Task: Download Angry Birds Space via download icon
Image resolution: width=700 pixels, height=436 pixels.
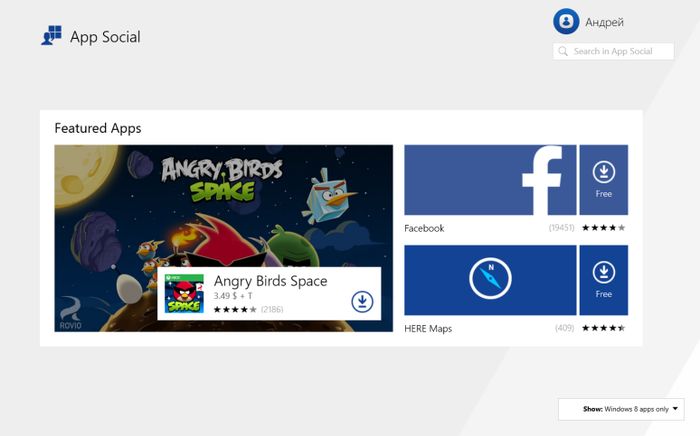Action: [x=362, y=302]
